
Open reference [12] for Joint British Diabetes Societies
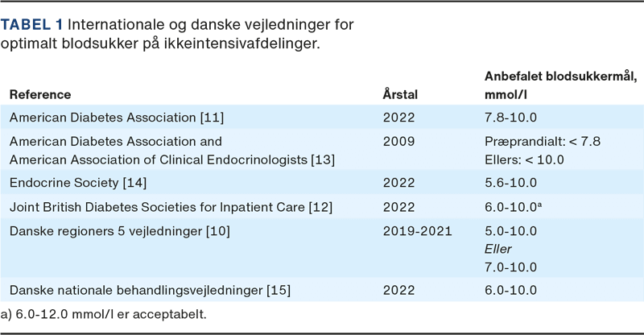click(x=320, y=208)
